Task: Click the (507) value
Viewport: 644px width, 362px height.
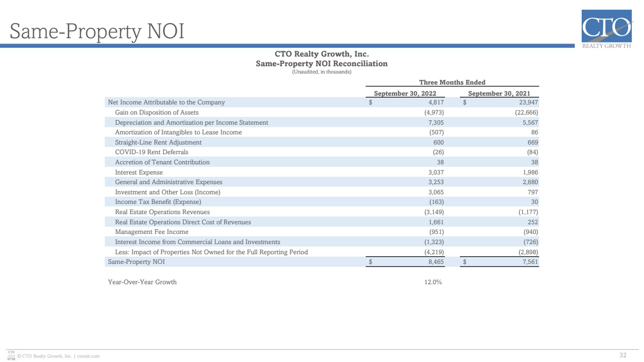Action: [x=437, y=132]
